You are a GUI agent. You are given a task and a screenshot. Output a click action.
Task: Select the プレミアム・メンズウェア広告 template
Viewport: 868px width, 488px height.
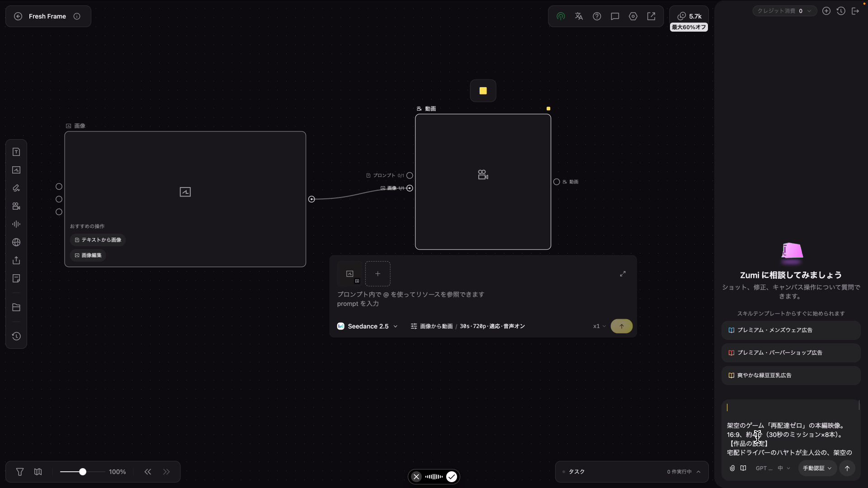(x=791, y=330)
